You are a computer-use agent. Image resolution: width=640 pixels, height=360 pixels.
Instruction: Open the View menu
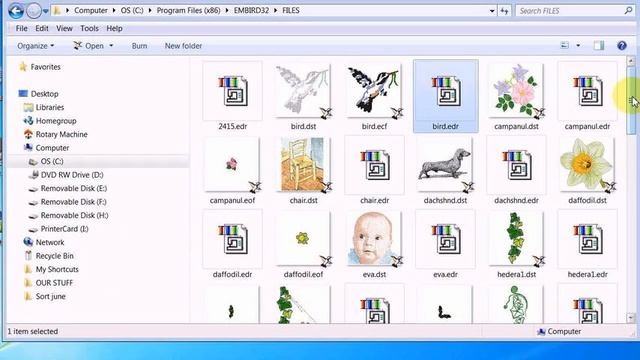[64, 29]
